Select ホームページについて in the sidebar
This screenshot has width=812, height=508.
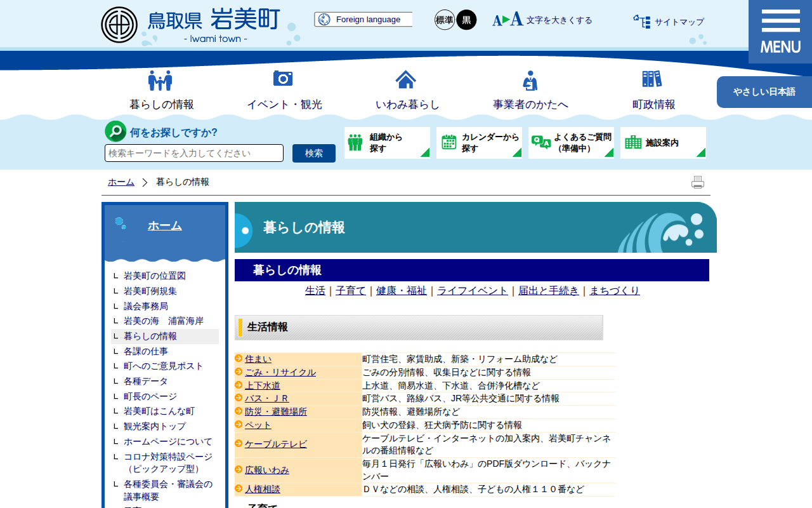[168, 441]
